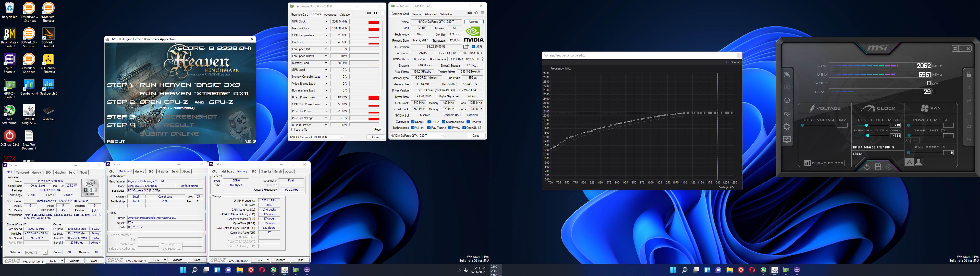This screenshot has width=980, height=276.
Task: Open MSI Afterburner settings gear icon
Action: point(787,126)
